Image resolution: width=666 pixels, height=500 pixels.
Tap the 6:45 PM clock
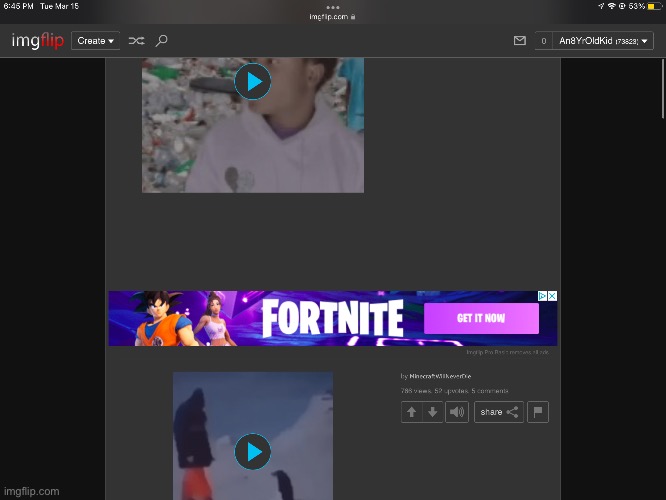[18, 6]
